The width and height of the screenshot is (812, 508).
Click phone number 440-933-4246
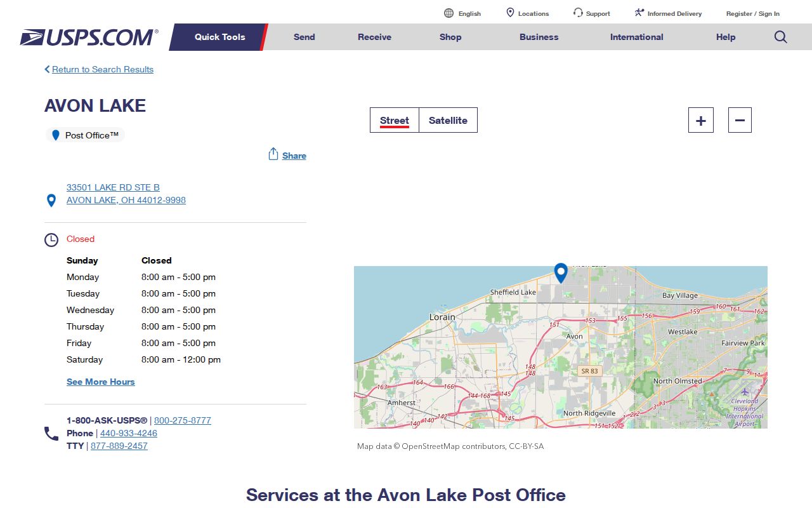tap(129, 433)
